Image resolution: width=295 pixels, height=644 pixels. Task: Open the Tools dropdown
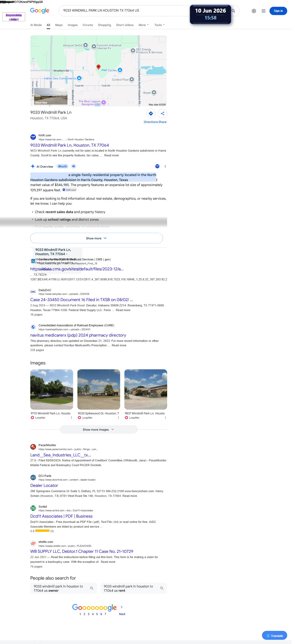click(x=160, y=25)
